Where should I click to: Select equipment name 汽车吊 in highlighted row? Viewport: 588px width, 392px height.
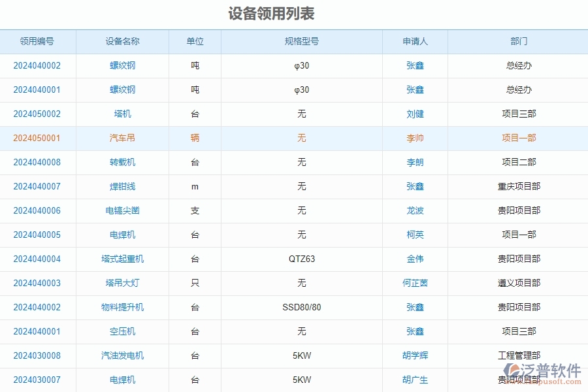122,138
